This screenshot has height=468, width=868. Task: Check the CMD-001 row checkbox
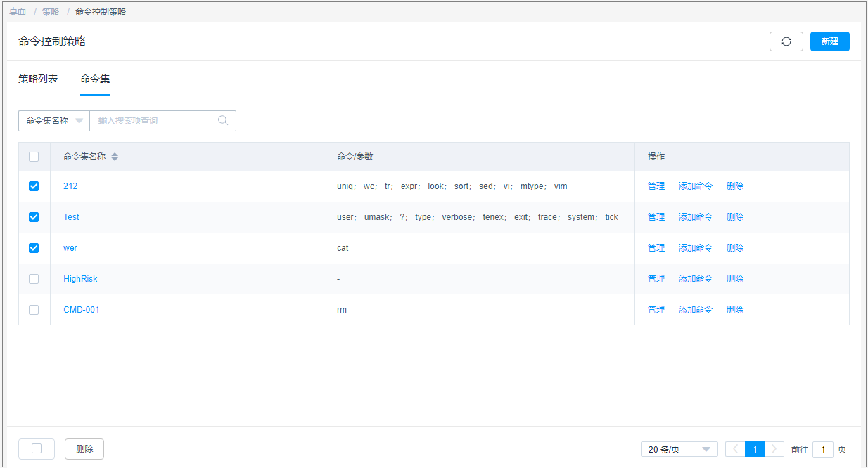click(x=34, y=310)
